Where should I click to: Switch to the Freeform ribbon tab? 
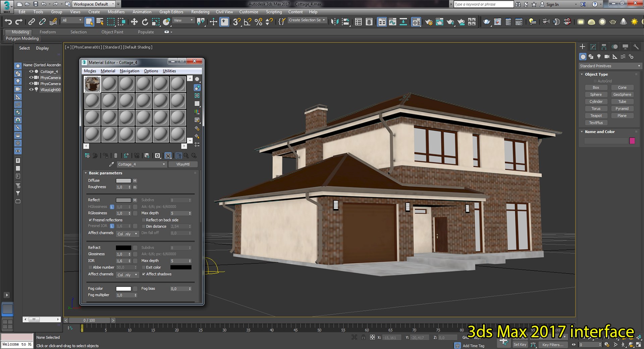pyautogui.click(x=48, y=32)
